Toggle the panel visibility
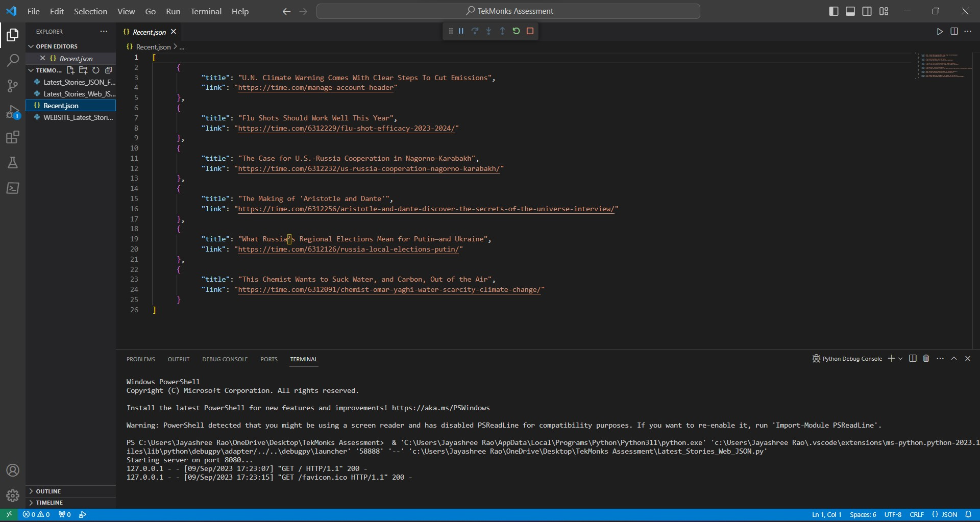The width and height of the screenshot is (980, 522). 850,11
